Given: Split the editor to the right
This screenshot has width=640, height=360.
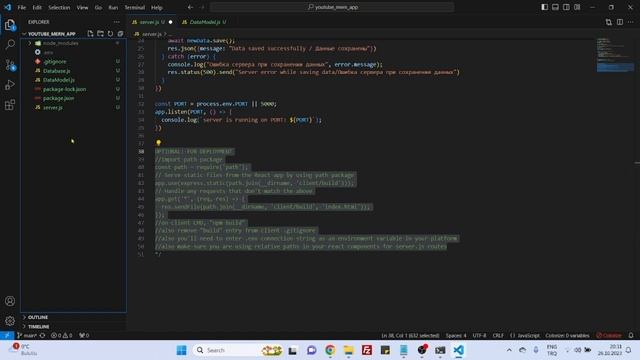Looking at the screenshot, I should 620,22.
